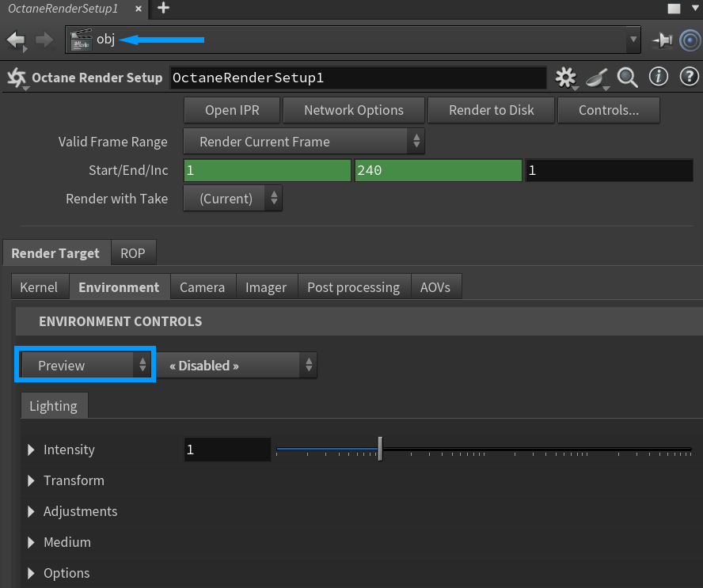Click the magnifying glass search icon

(x=628, y=77)
